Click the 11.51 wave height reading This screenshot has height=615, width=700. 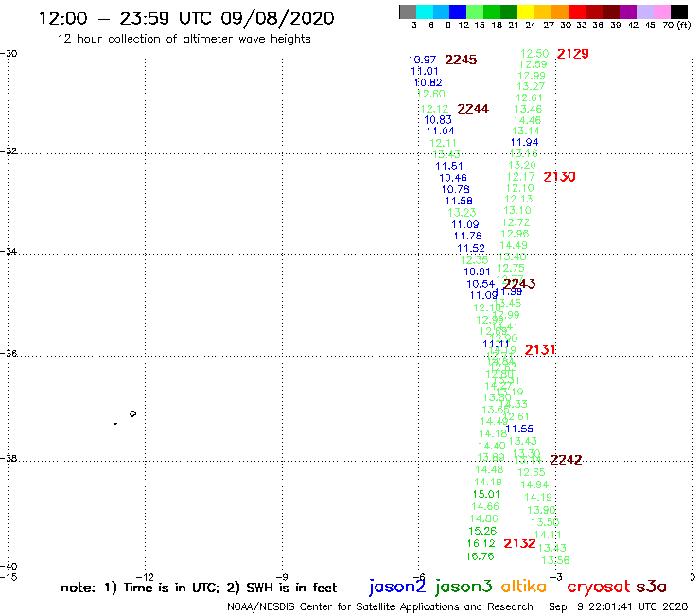449,167
